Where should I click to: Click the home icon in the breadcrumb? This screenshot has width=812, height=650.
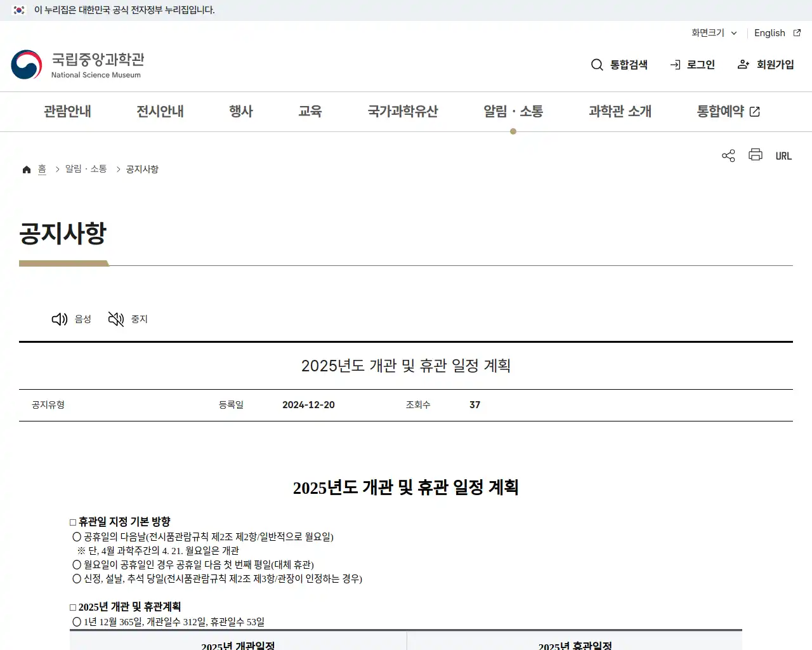pos(27,168)
